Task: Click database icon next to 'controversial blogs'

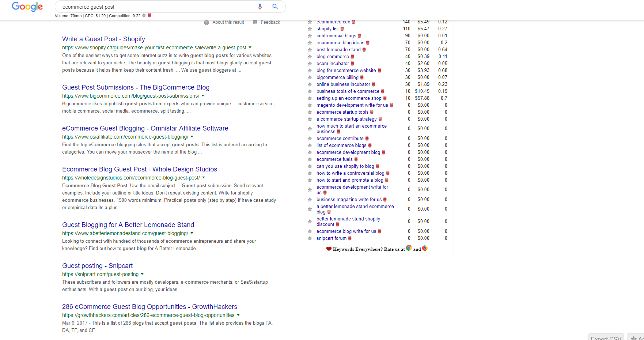Action: (x=359, y=36)
